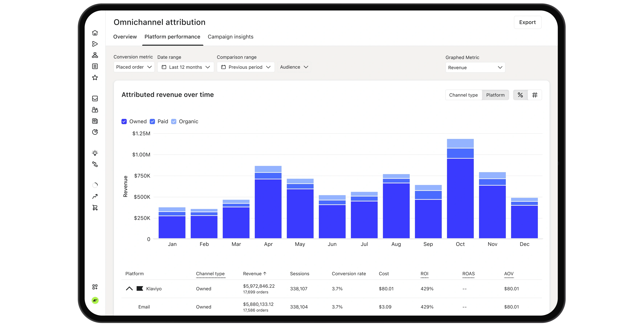The width and height of the screenshot is (644, 326).
Task: Select the Platform performance tab
Action: pos(172,37)
